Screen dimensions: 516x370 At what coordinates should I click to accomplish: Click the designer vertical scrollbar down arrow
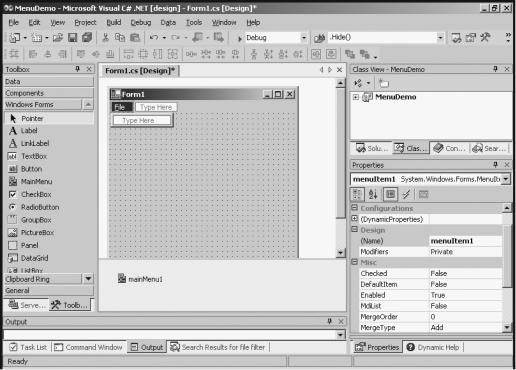click(340, 252)
